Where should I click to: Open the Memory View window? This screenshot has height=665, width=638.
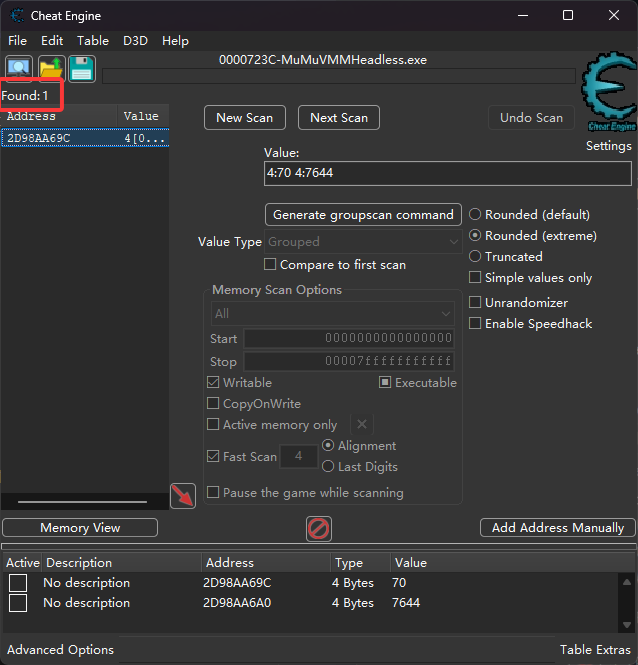point(80,528)
